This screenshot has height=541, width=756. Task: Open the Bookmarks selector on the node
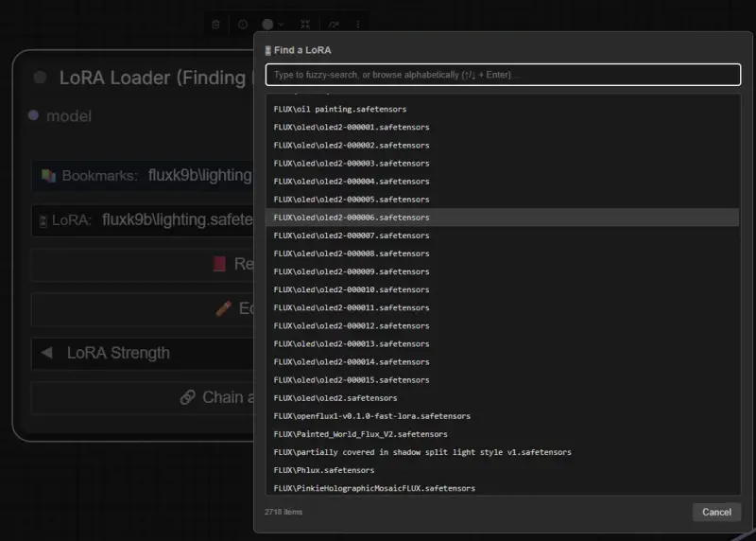click(143, 176)
